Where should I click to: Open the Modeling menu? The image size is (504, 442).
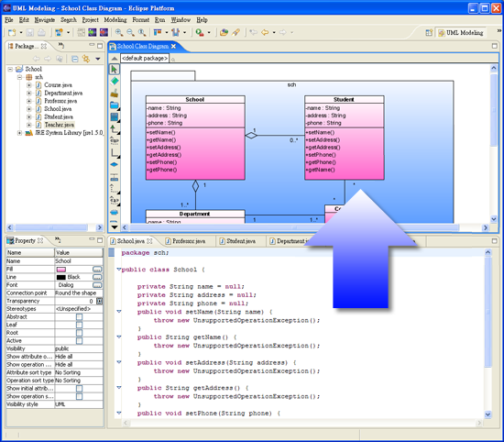coord(115,20)
